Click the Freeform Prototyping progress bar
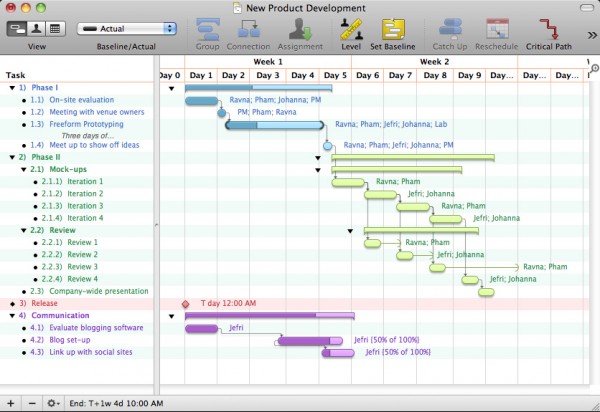 point(275,125)
